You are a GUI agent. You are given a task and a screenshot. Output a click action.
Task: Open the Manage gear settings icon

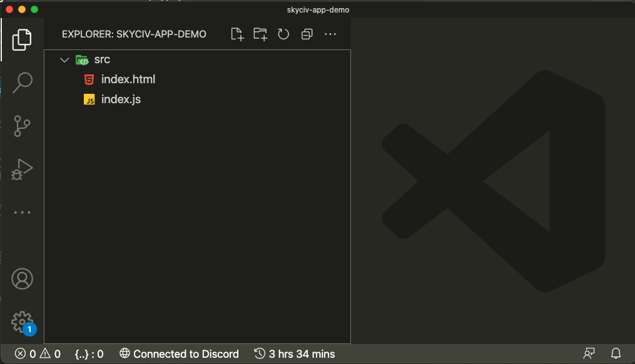[x=22, y=322]
